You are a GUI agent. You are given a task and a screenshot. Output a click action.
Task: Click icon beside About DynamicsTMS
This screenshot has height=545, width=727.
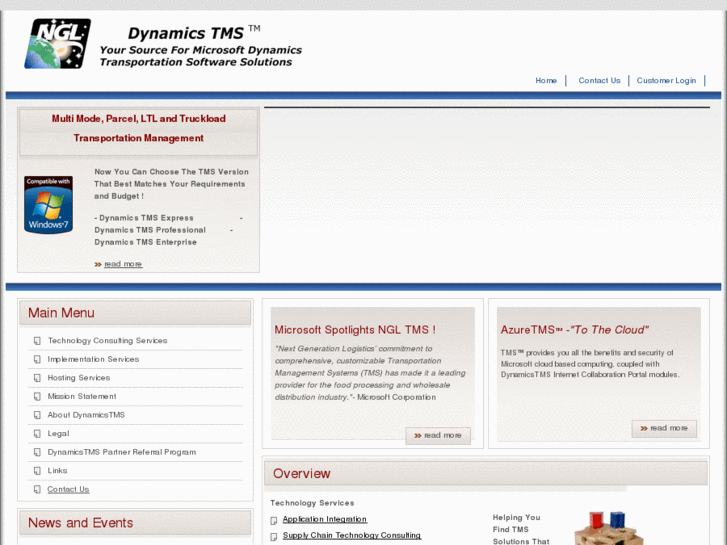[37, 415]
